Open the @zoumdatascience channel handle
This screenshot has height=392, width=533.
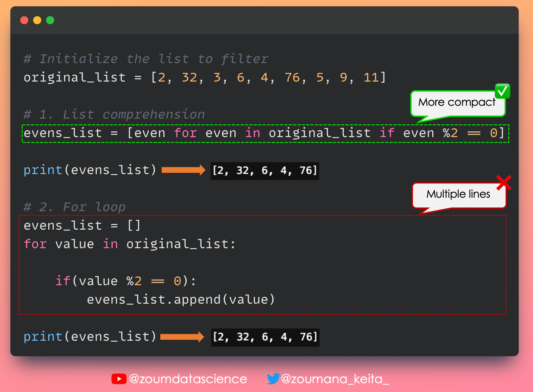point(188,379)
